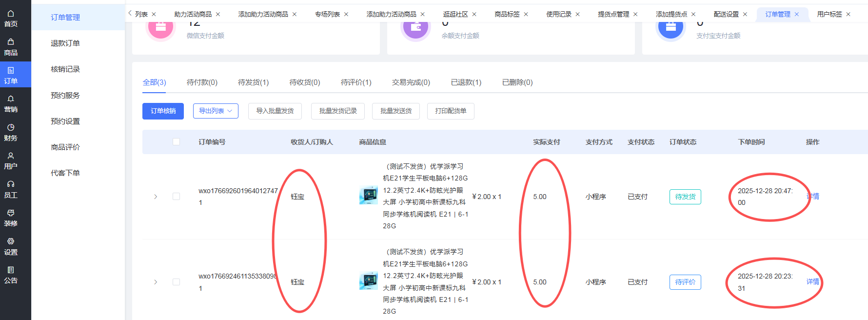Screen dimensions: 868x320
Task: Switch to the 待发货(1) tab
Action: [x=253, y=82]
